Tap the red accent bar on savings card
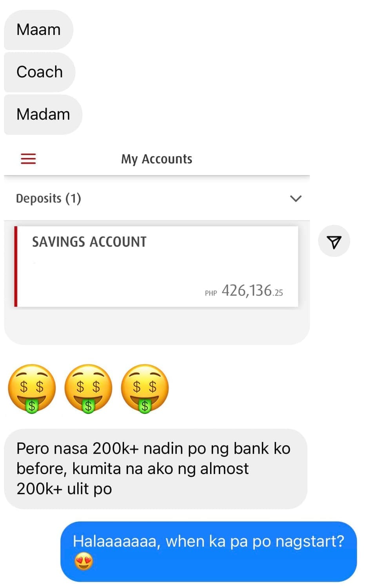Screen dimensions: 365x588 (16, 266)
